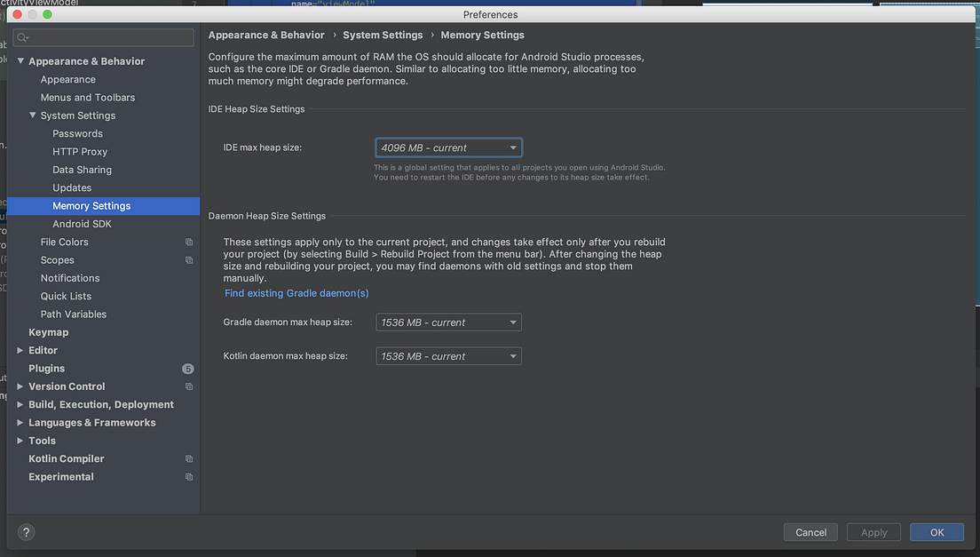Collapse the System Settings tree node

coord(33,115)
